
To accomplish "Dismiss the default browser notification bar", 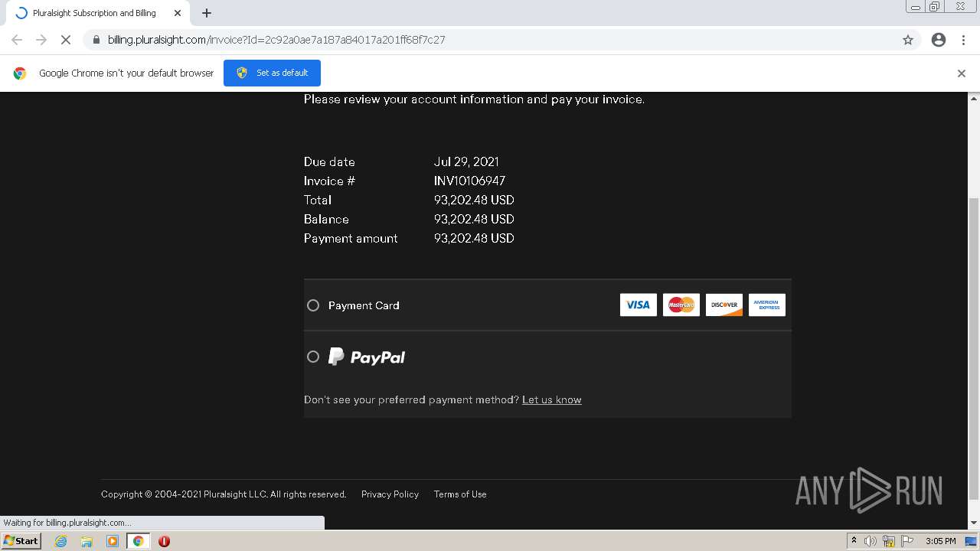I will click(x=962, y=73).
